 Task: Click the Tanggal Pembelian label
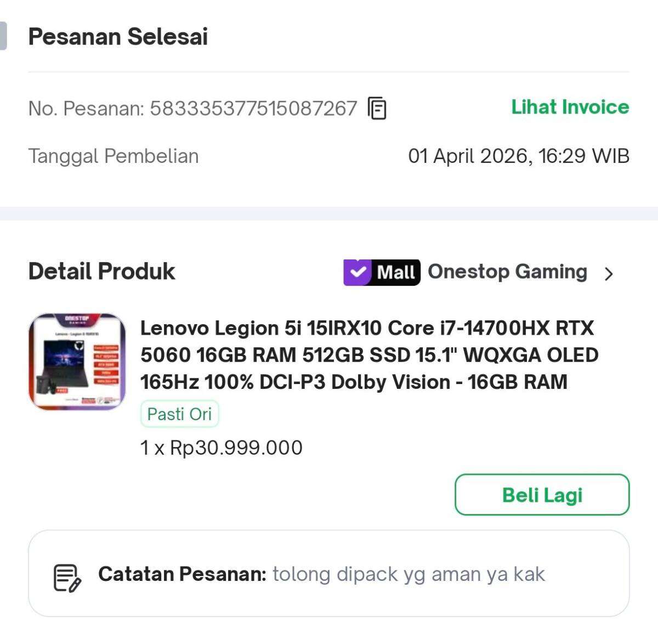click(113, 156)
